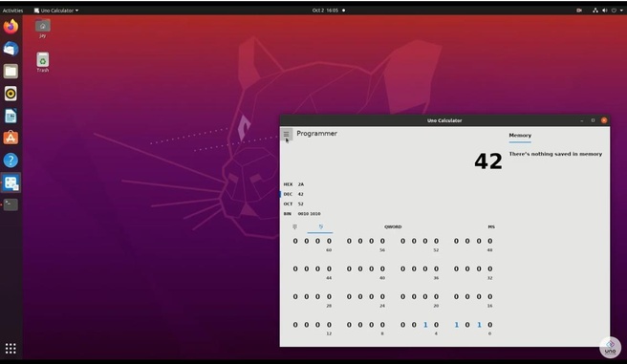
Task: Turn off the set bit 5
Action: 425,325
